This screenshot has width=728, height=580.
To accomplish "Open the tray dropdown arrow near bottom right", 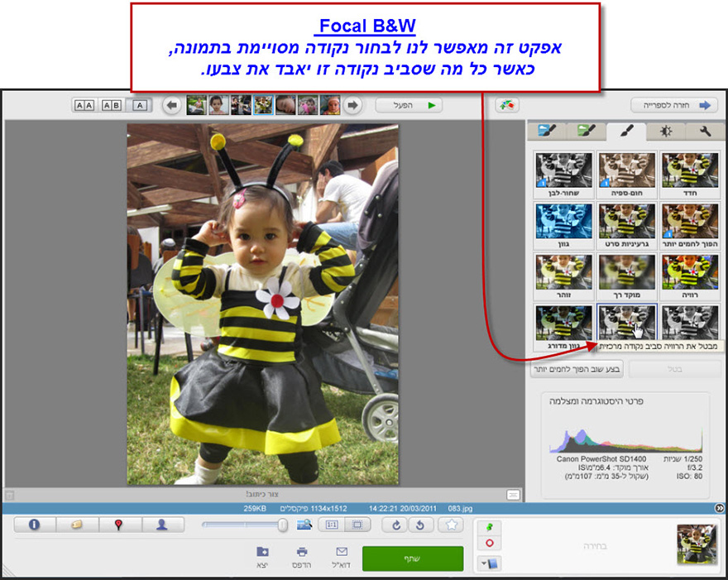I will coord(484,563).
